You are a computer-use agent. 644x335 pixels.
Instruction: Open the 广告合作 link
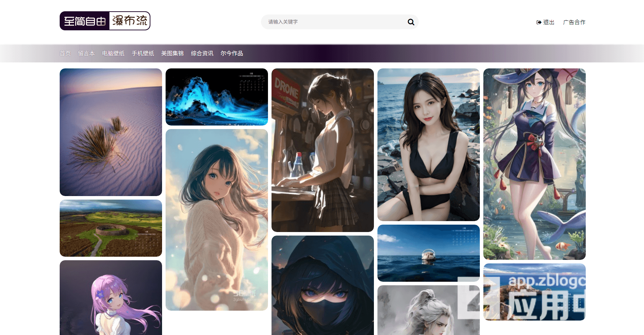574,22
